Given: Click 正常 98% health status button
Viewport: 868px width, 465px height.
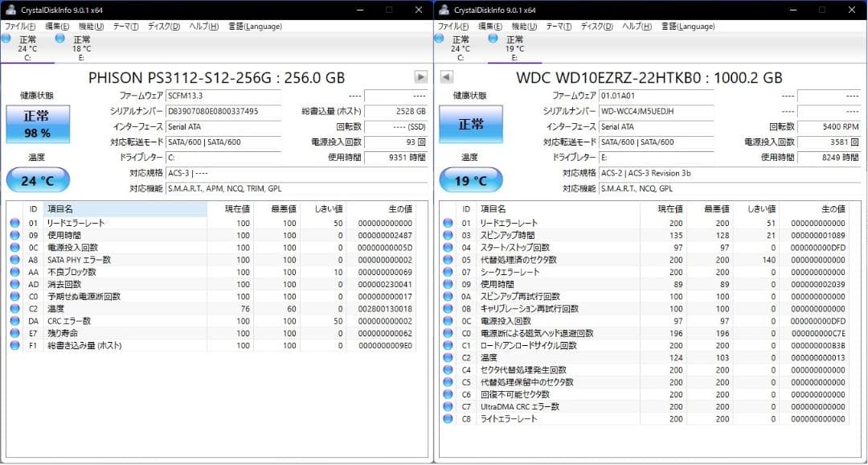Looking at the screenshot, I should pos(39,124).
